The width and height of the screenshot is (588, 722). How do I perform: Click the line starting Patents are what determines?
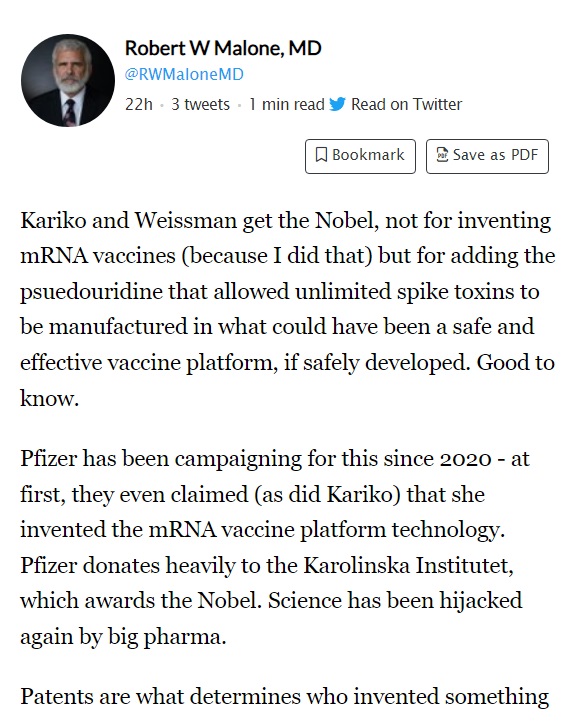pos(285,696)
